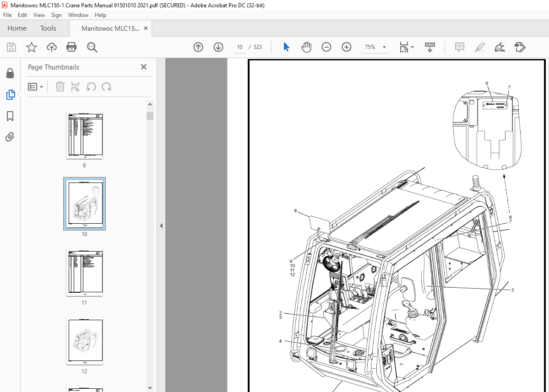Switch to the Home tab
549x392 pixels.
pos(17,28)
